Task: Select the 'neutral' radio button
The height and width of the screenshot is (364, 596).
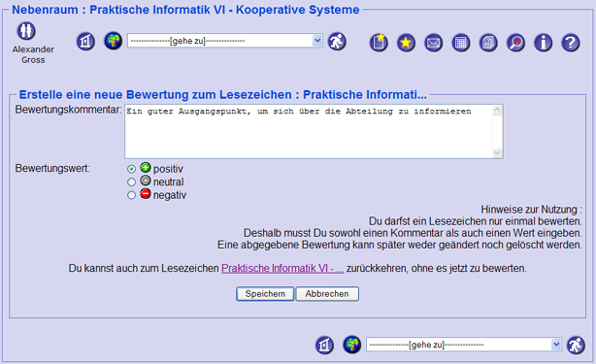Action: coord(131,182)
